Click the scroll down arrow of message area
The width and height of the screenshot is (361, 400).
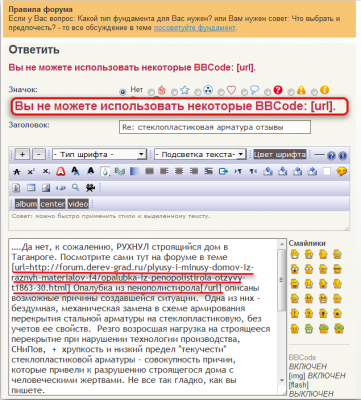pos(282,380)
